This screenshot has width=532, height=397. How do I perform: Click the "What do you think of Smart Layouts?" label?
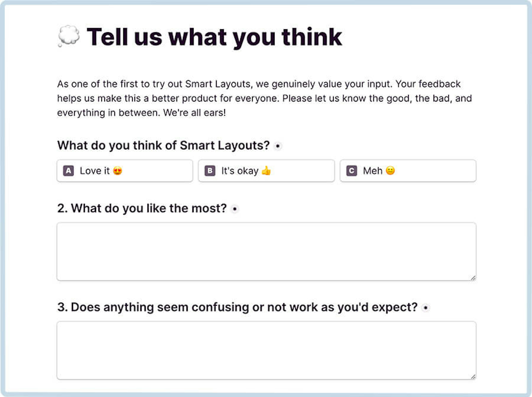tap(163, 145)
